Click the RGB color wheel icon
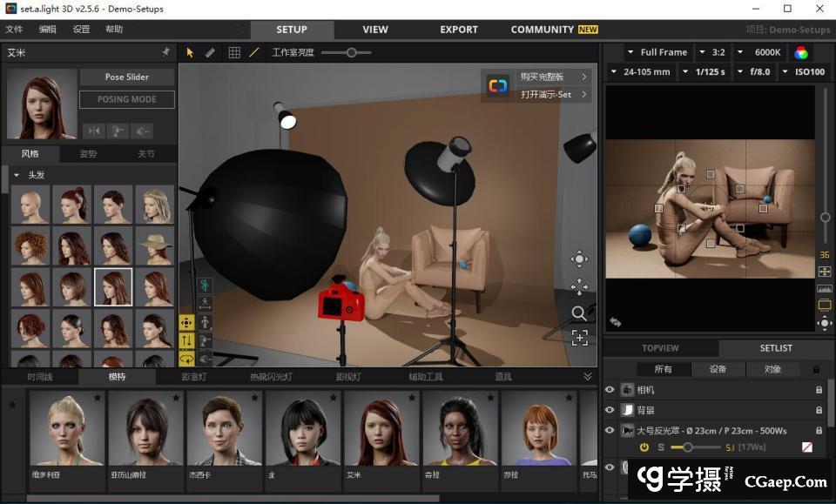Image resolution: width=836 pixels, height=504 pixels. coord(801,52)
